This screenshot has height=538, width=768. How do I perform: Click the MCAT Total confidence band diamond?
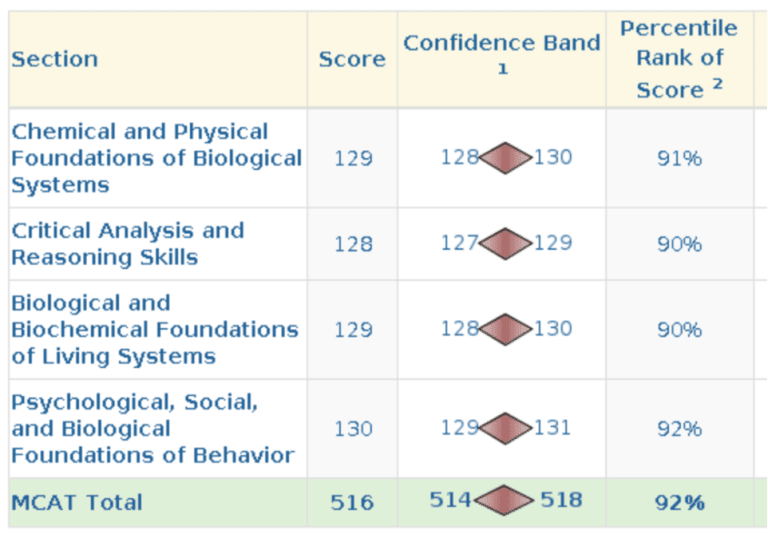coord(506,501)
